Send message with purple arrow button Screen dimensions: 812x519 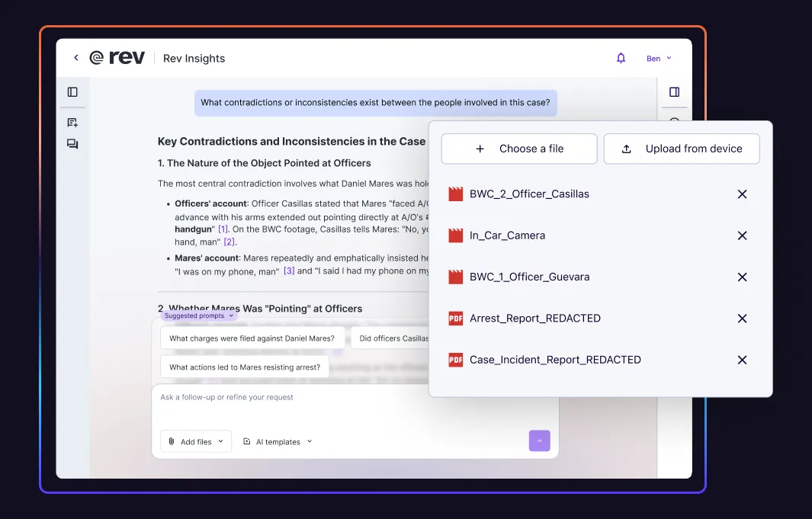[x=540, y=441]
